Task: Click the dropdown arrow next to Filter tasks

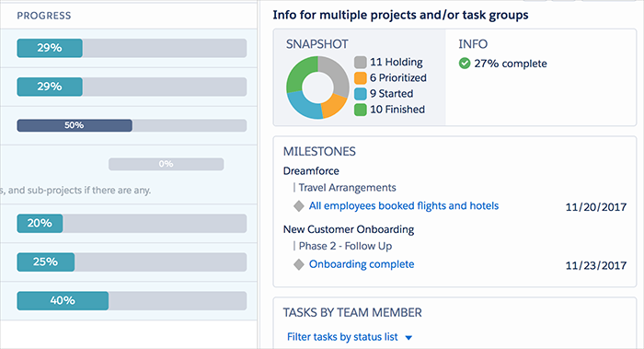Action: coord(408,338)
